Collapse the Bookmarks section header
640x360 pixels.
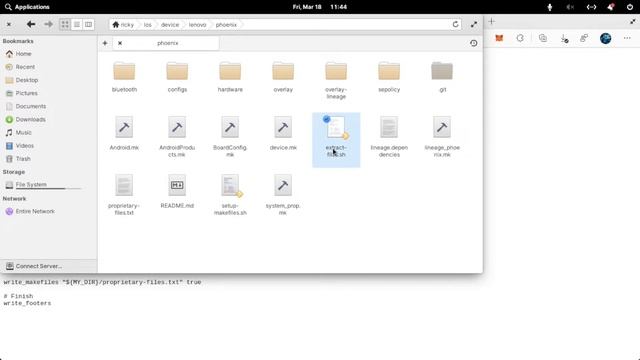coord(18,41)
